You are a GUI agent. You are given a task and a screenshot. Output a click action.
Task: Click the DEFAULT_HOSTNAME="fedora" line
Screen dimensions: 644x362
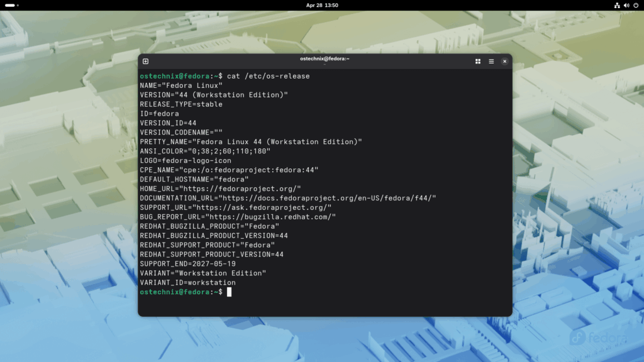194,179
